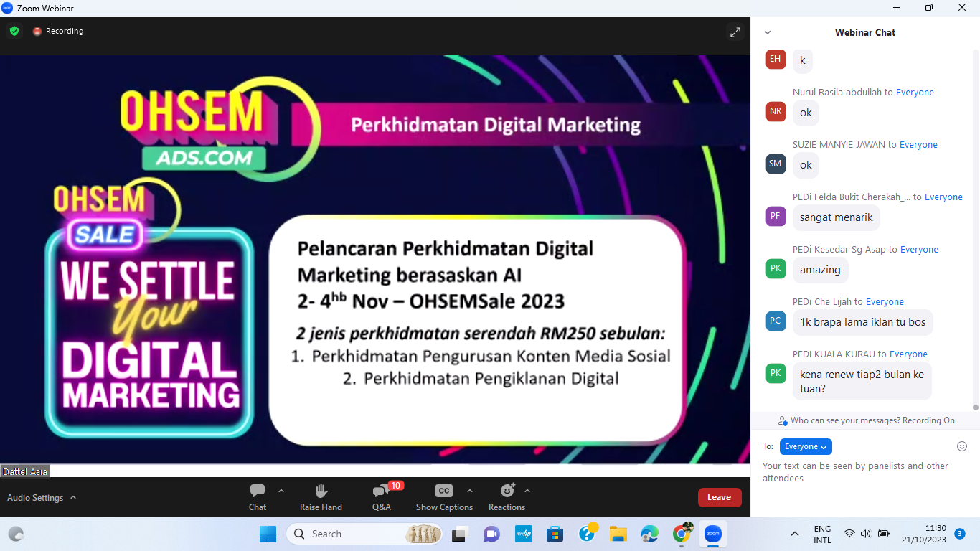Open the Reactions picker
980x551 pixels.
tap(507, 497)
